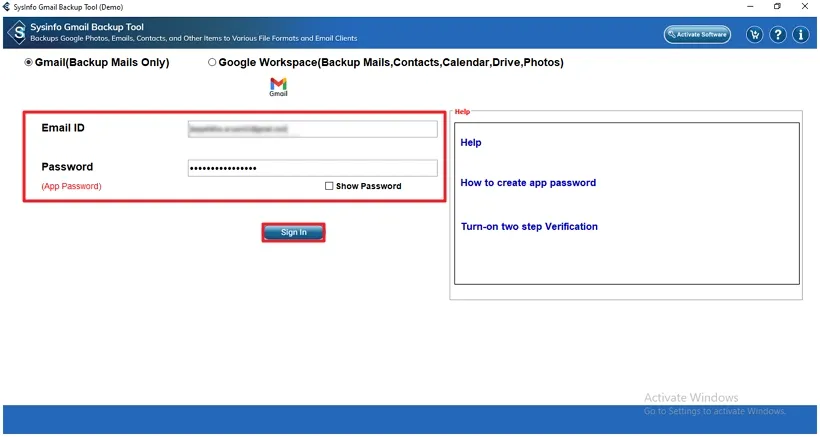Open the Help link in help panel
This screenshot has width=820, height=437.
(471, 143)
